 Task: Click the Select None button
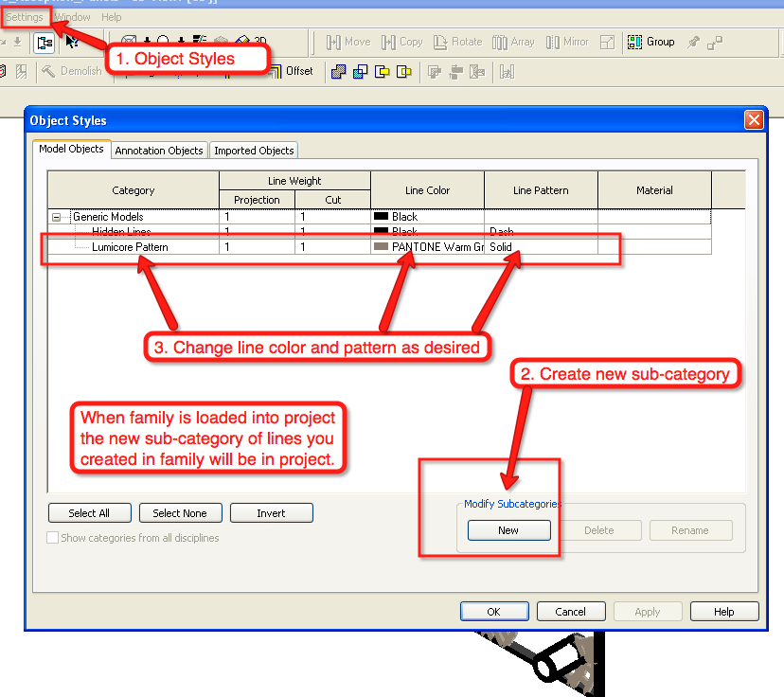click(180, 513)
